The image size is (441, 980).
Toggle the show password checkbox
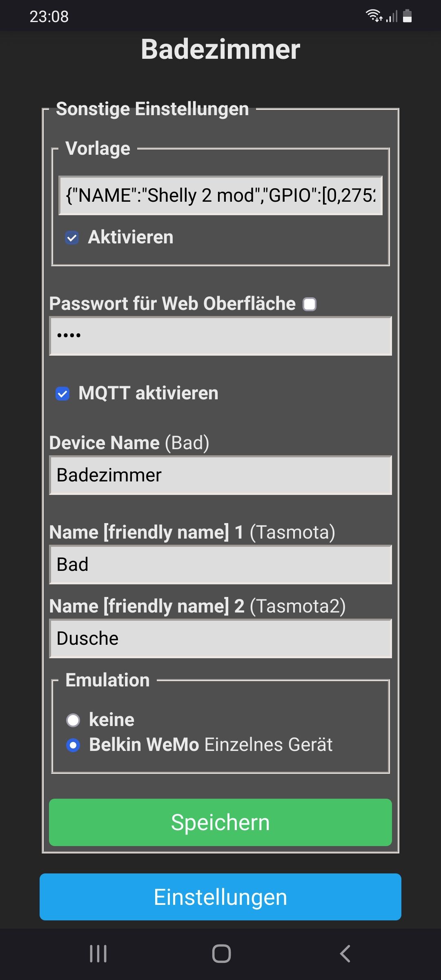coord(310,304)
